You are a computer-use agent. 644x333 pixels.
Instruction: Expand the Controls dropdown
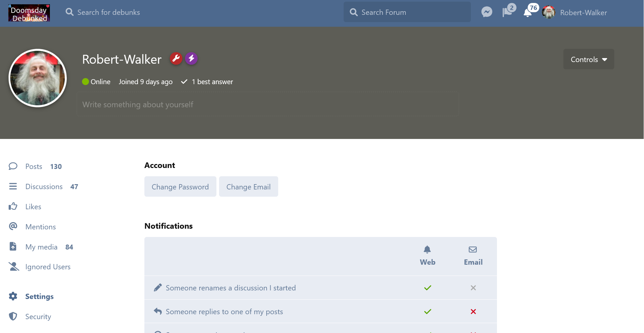point(588,59)
